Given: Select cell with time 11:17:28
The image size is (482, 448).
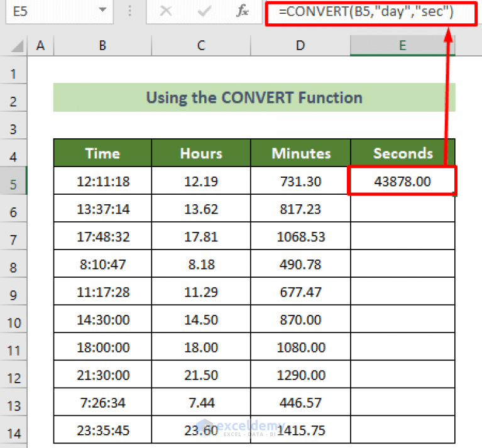Looking at the screenshot, I should click(x=102, y=292).
